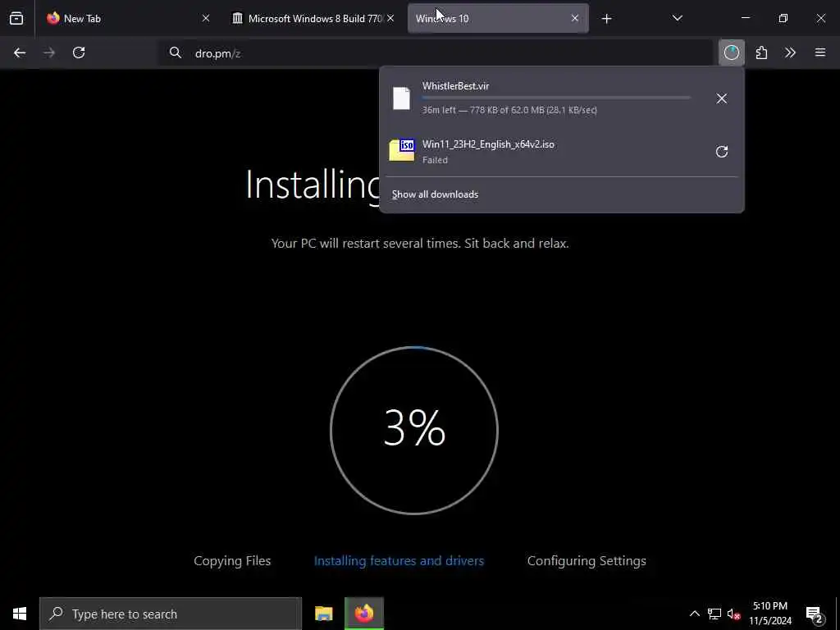
Task: Minimize the Firefox window
Action: pyautogui.click(x=745, y=18)
